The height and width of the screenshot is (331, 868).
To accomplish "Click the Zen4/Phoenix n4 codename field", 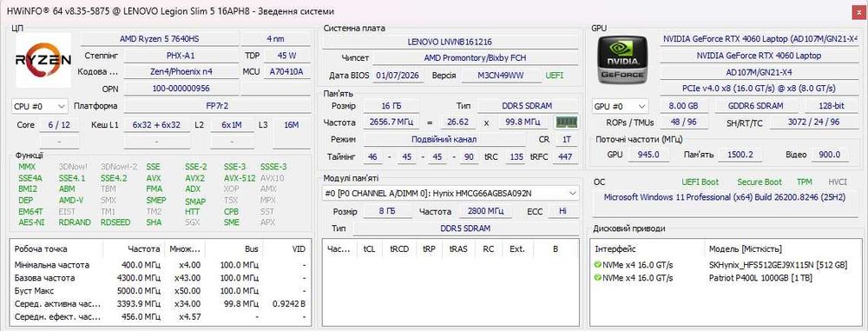I will [x=181, y=71].
